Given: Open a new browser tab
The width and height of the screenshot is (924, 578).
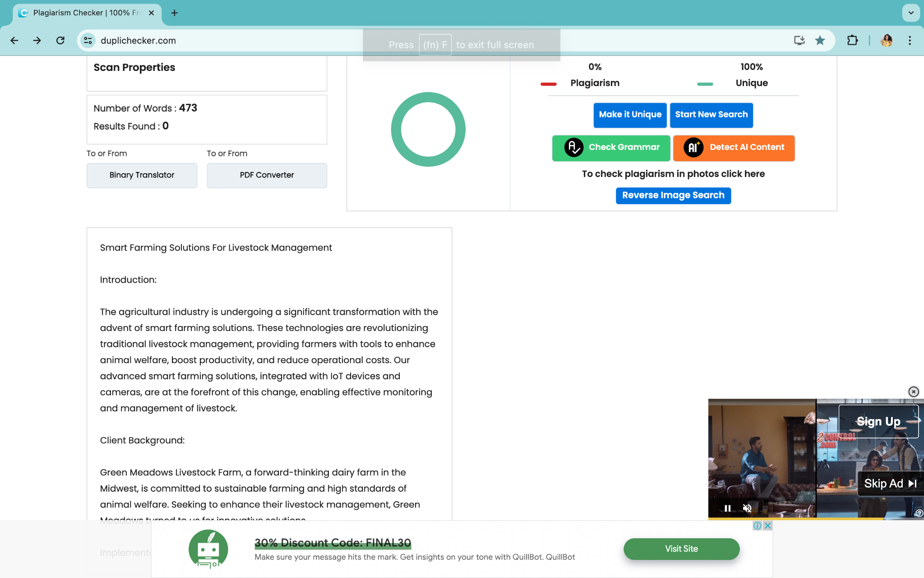Looking at the screenshot, I should (x=174, y=13).
